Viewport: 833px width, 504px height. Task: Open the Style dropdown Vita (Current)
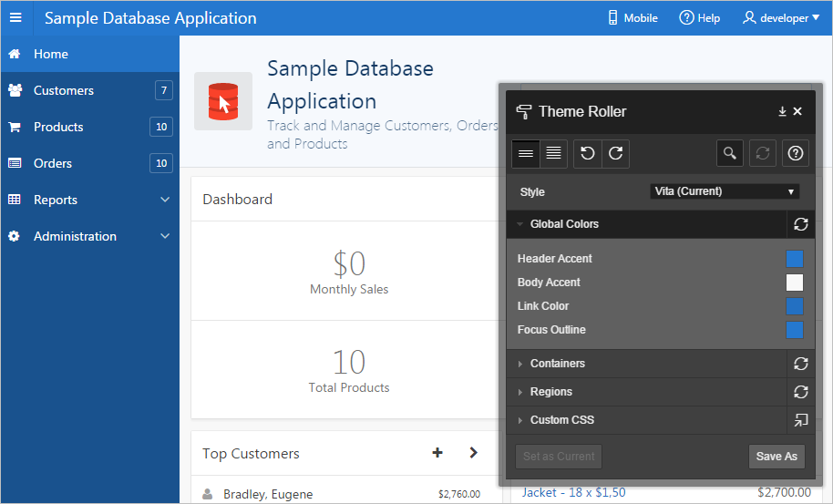click(725, 191)
